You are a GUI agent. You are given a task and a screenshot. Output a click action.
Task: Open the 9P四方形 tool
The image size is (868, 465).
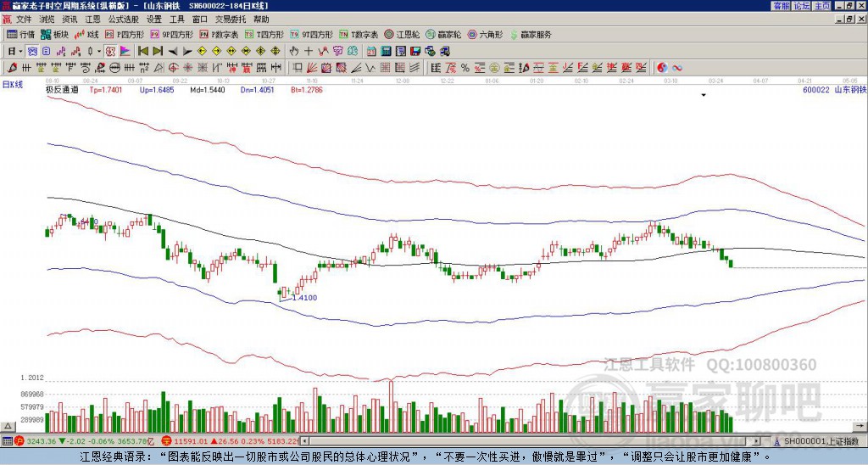pyautogui.click(x=171, y=34)
